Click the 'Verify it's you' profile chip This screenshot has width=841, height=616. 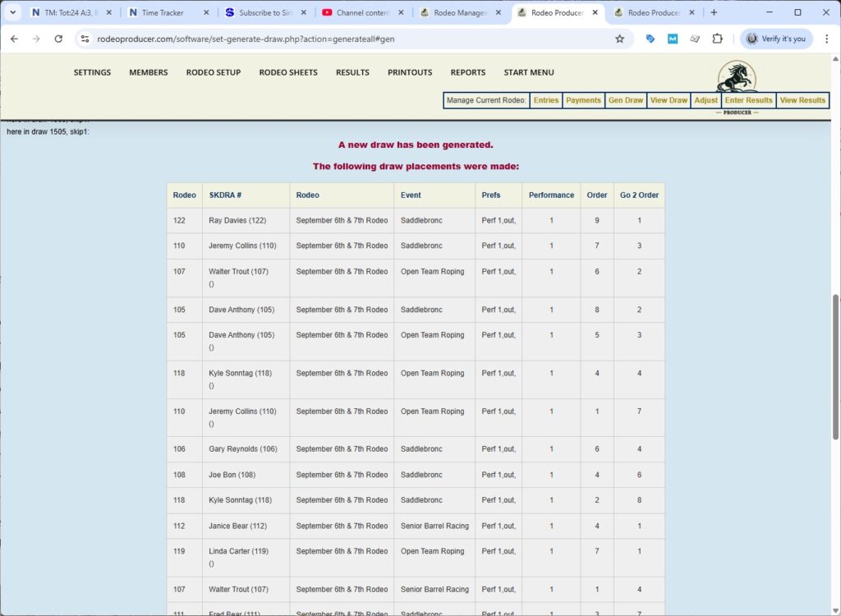coord(777,39)
